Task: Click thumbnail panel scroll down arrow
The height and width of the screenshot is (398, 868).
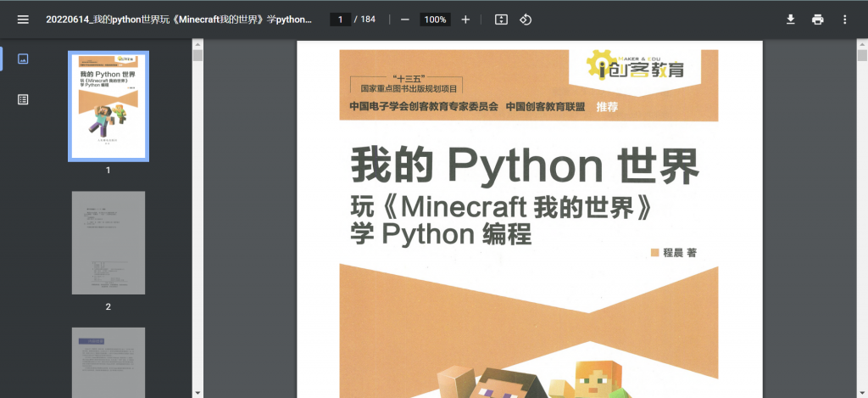Action: [x=198, y=392]
